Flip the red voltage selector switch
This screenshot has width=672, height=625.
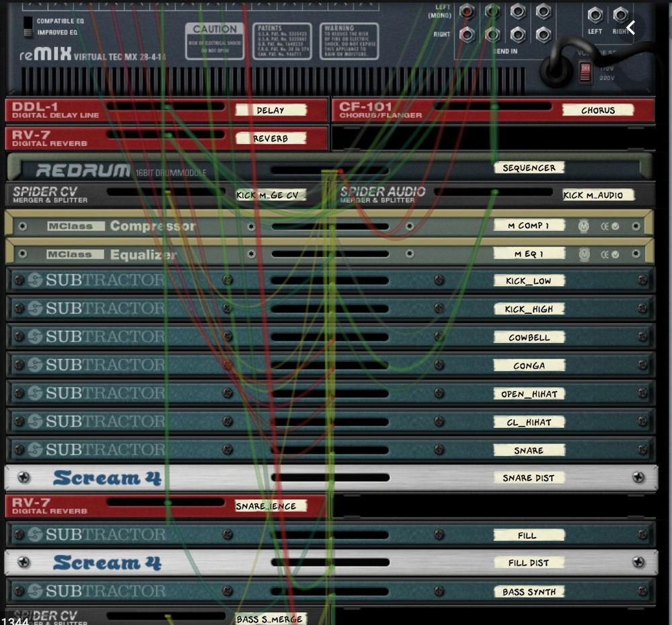click(585, 70)
